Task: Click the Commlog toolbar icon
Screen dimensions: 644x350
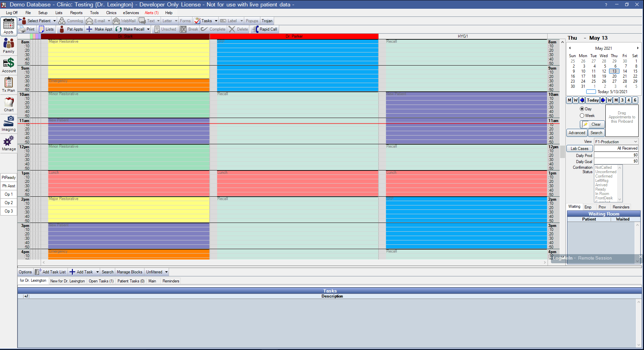Action: (x=71, y=21)
